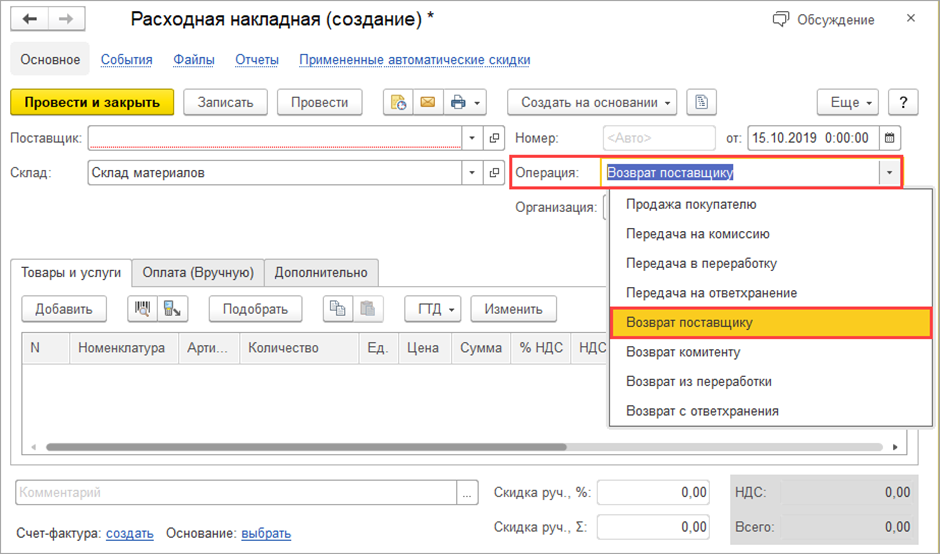Send the document by email icon
Image resolution: width=940 pixels, height=554 pixels.
pos(428,103)
